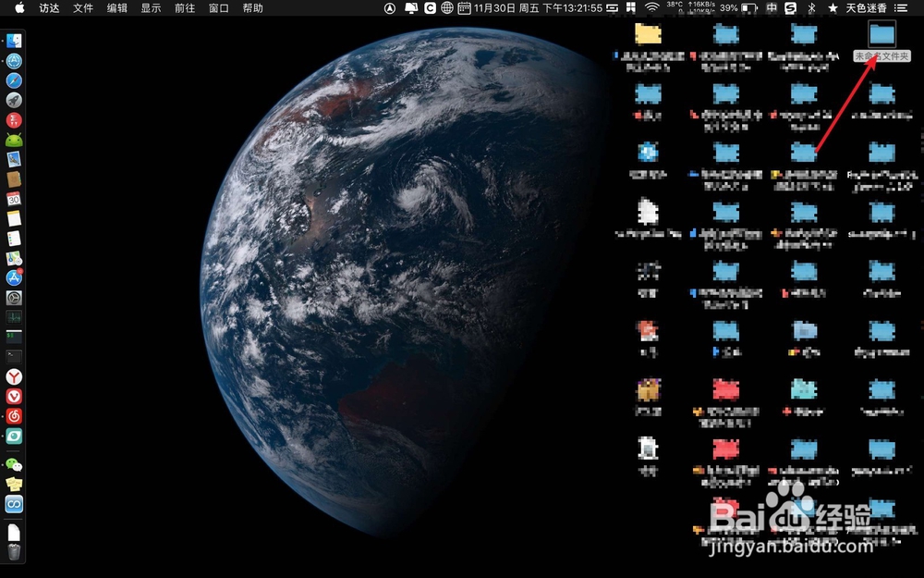Open the 文件 menu
Screen dimensions: 924x578
[x=83, y=7]
